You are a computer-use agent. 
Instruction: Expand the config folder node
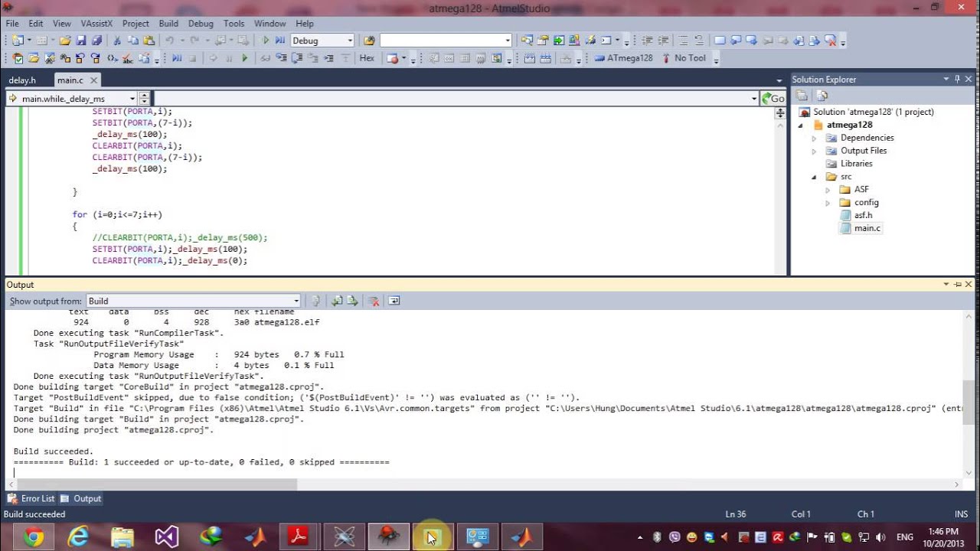coord(828,203)
